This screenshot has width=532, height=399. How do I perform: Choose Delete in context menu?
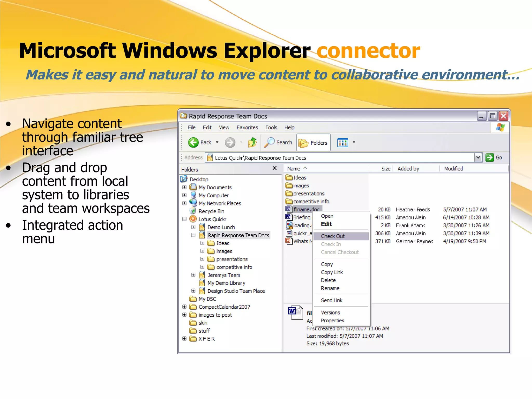point(341,280)
